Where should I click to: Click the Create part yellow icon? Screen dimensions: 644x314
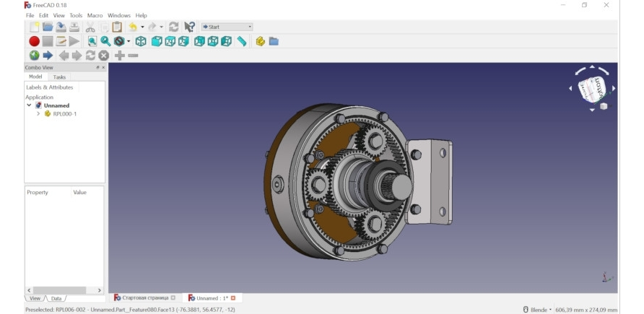[x=260, y=41]
